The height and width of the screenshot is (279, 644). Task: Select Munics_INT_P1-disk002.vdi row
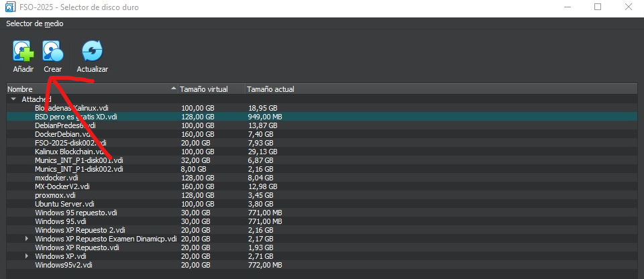pos(79,169)
